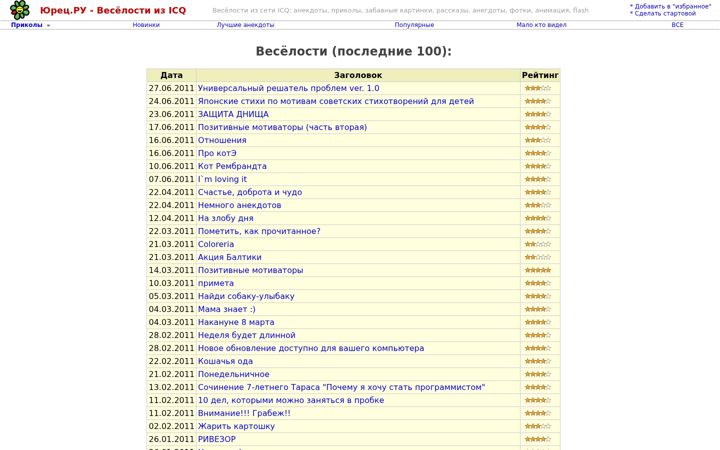Click star rating of примета row

(x=538, y=283)
